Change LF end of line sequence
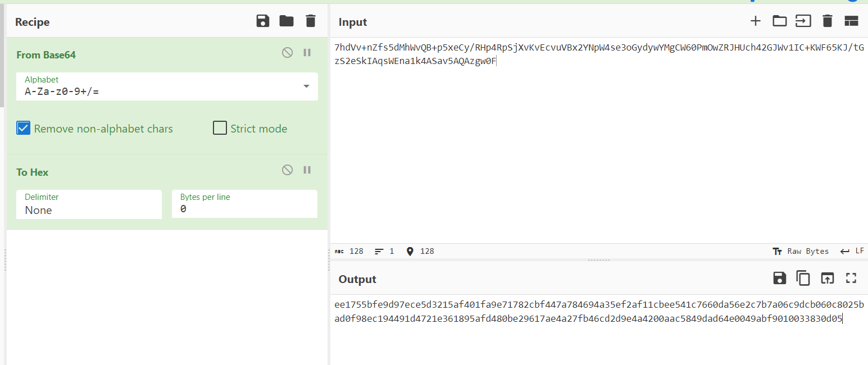The height and width of the screenshot is (365, 868). (x=852, y=251)
